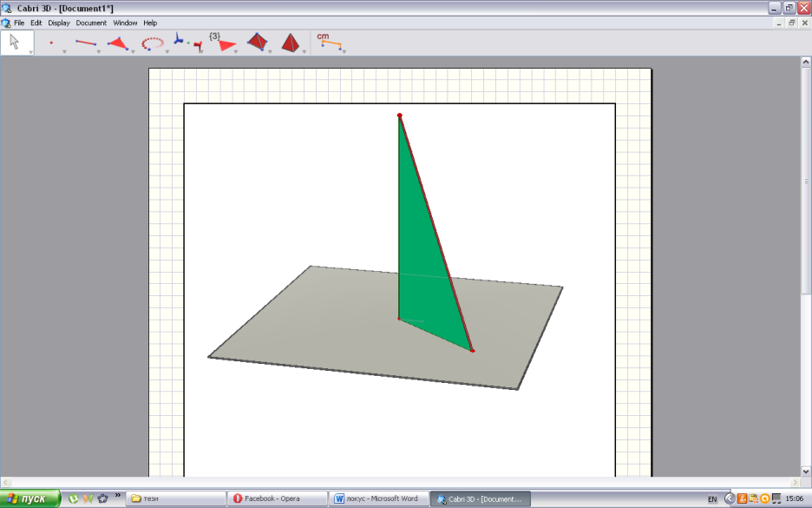Open the Microsoft Word taskbar button
Screen dimensions: 812x508
pos(379,498)
